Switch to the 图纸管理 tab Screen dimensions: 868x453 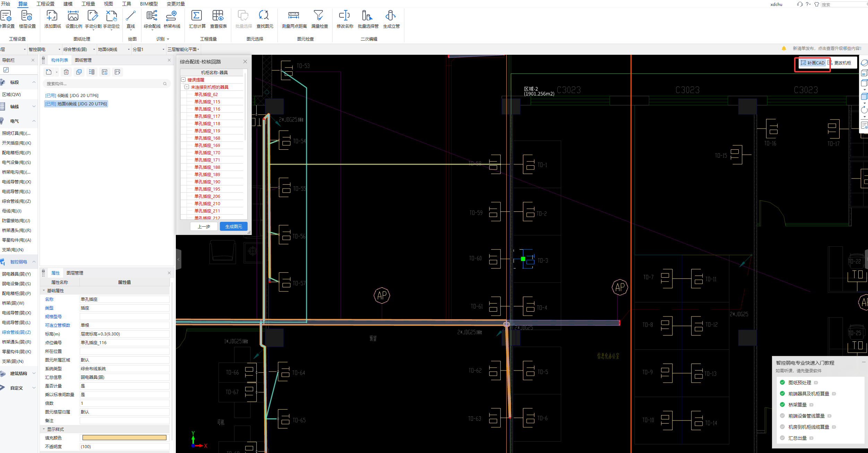click(83, 60)
